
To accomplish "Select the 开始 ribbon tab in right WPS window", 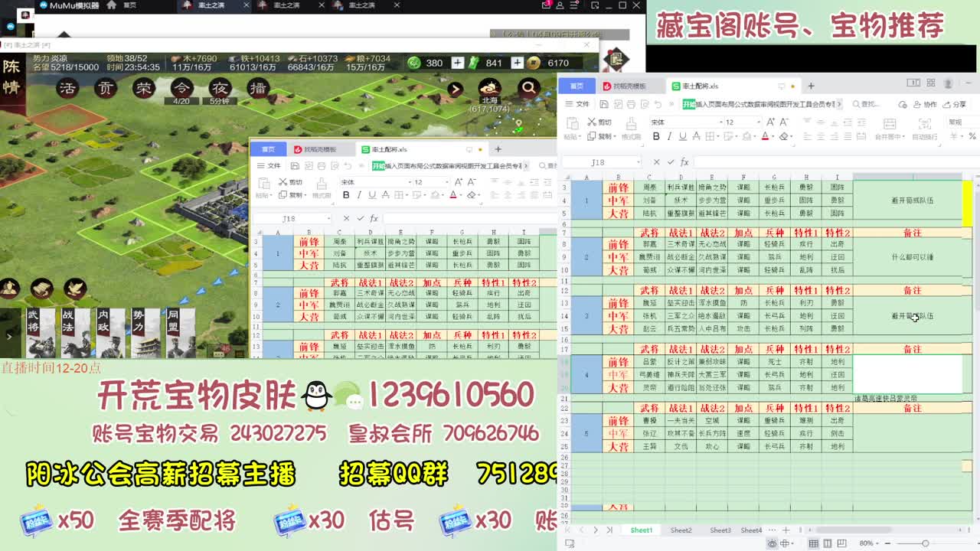I will 688,104.
